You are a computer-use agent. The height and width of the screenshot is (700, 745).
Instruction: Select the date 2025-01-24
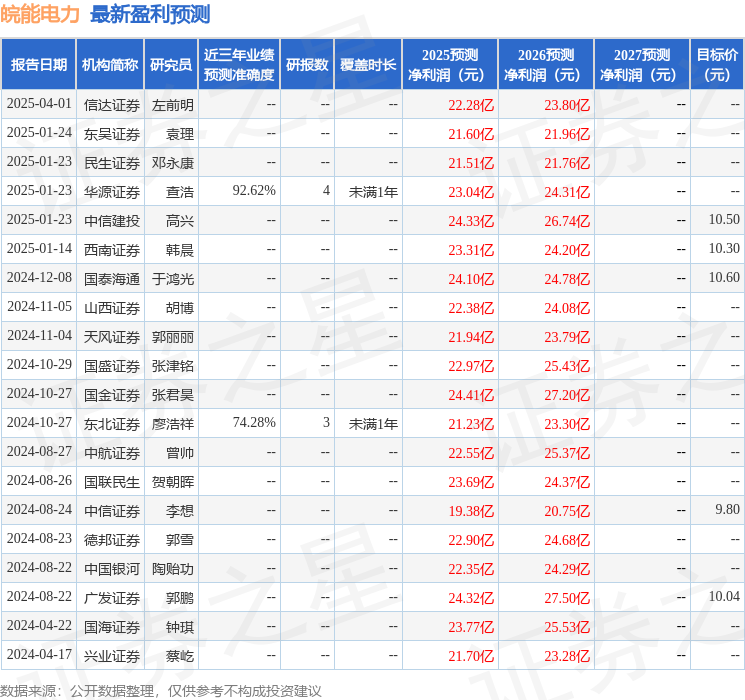[39, 133]
